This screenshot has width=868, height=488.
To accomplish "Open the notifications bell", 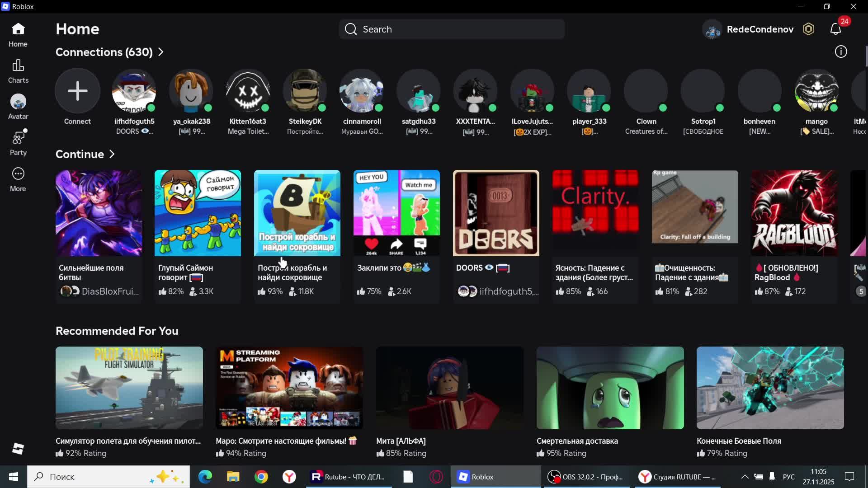I will (x=835, y=29).
